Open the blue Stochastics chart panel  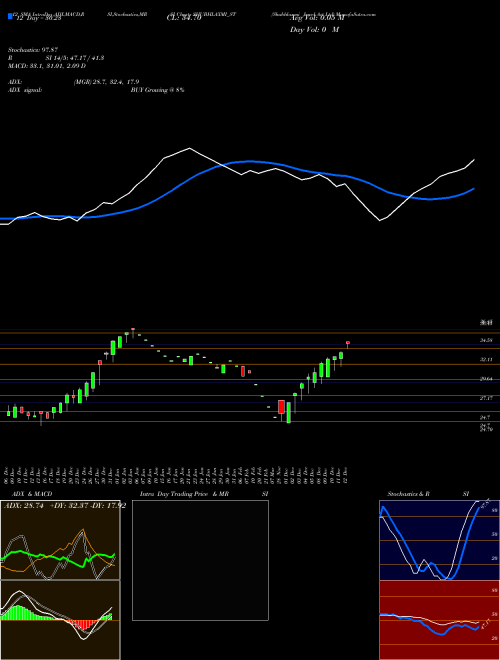439,540
